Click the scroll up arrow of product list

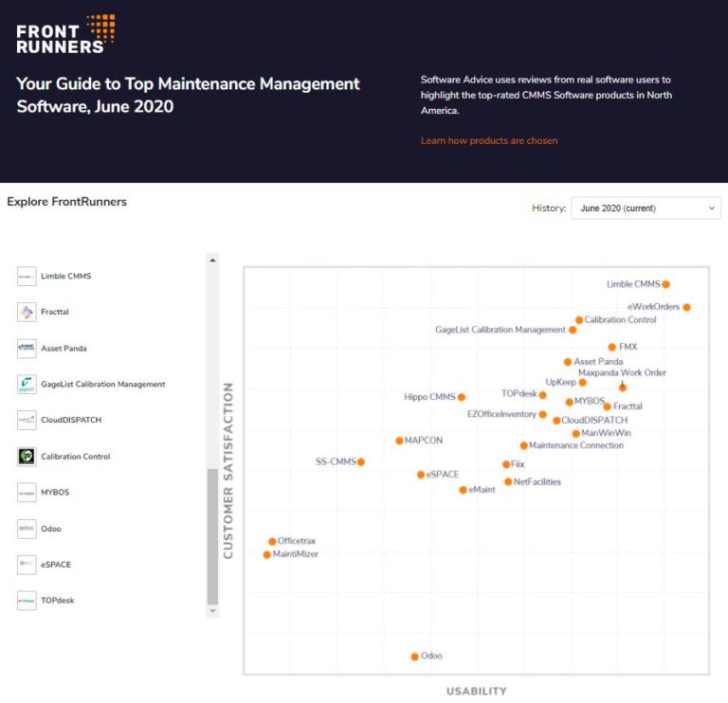point(212,261)
